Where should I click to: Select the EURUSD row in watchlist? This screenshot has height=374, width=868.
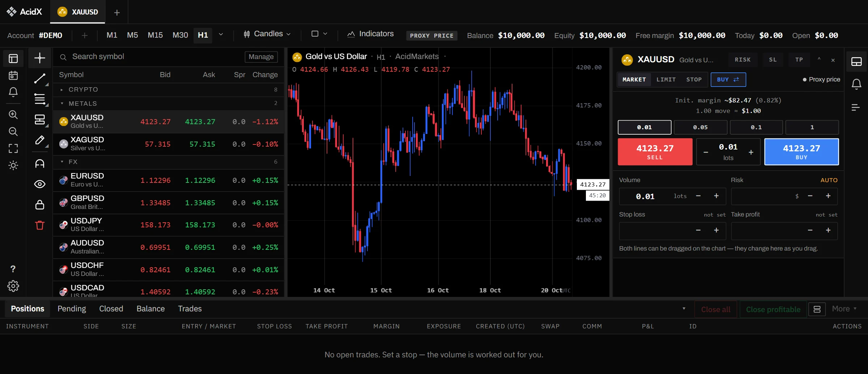tap(169, 180)
